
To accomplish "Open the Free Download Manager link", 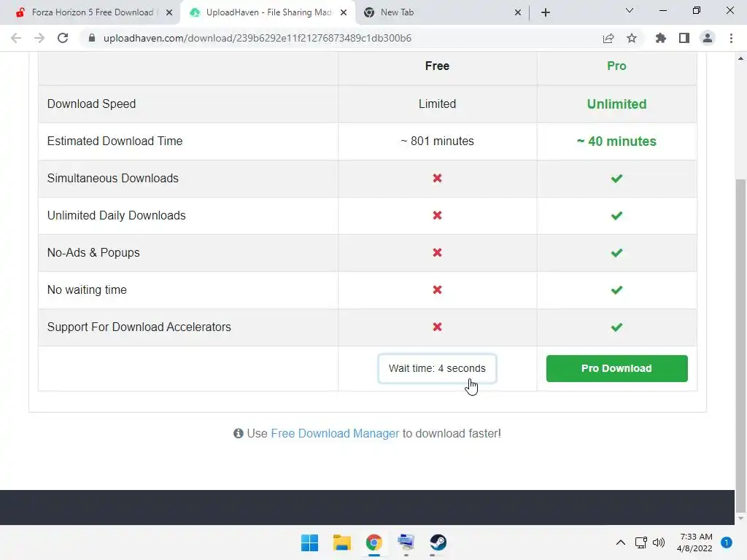I will coord(335,433).
